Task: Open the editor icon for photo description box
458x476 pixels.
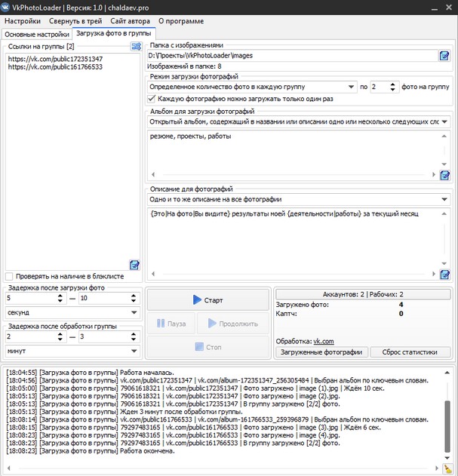Action: [x=444, y=275]
